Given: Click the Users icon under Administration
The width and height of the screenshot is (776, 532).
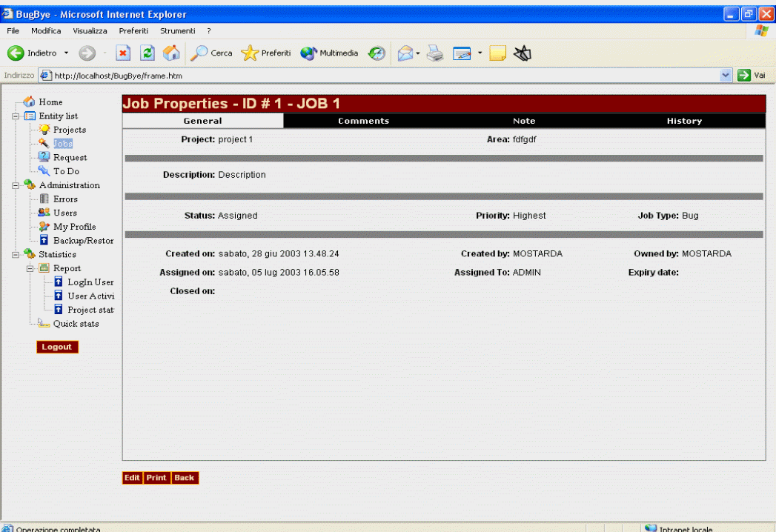Looking at the screenshot, I should coord(44,213).
